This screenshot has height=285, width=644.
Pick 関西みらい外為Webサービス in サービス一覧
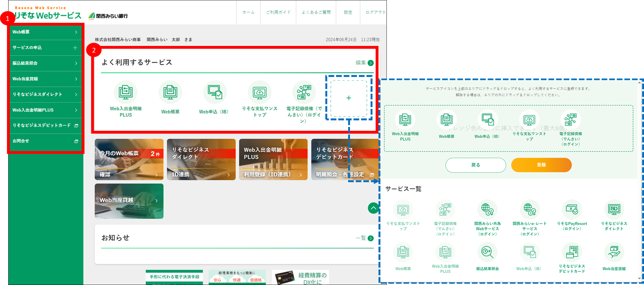(487, 210)
